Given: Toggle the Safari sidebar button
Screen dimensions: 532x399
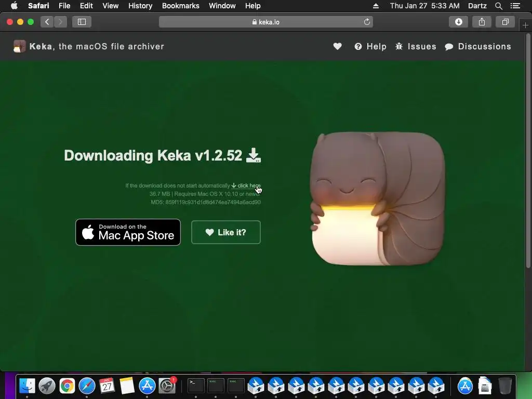Looking at the screenshot, I should (x=82, y=22).
